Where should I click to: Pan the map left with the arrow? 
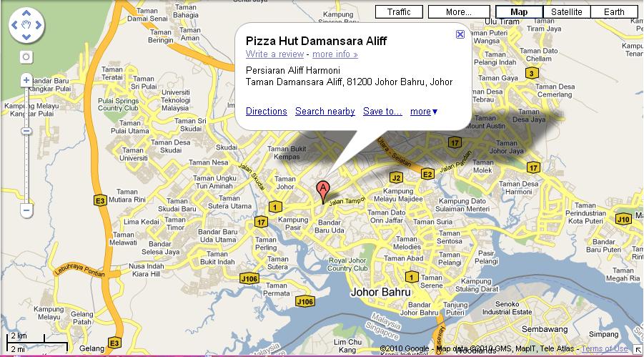coord(14,26)
